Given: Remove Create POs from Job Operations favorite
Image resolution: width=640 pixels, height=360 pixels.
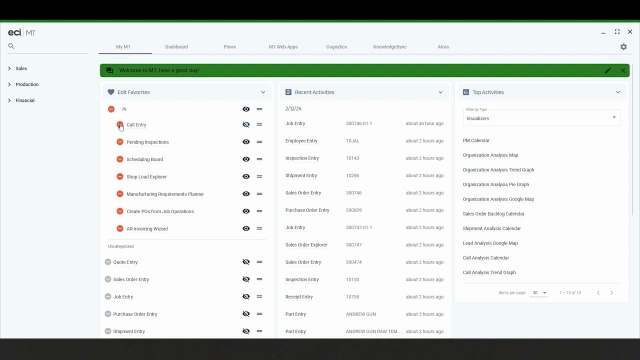Looking at the screenshot, I should (120, 211).
